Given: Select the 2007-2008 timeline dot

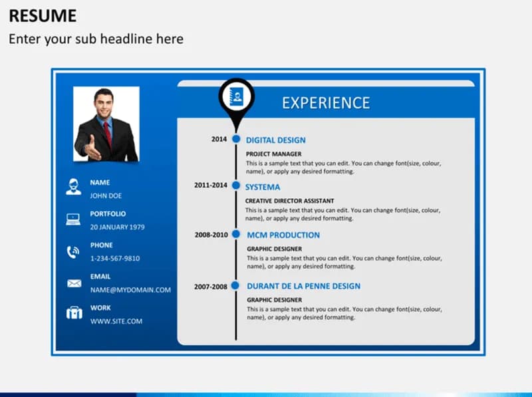Looking at the screenshot, I should click(x=237, y=285).
